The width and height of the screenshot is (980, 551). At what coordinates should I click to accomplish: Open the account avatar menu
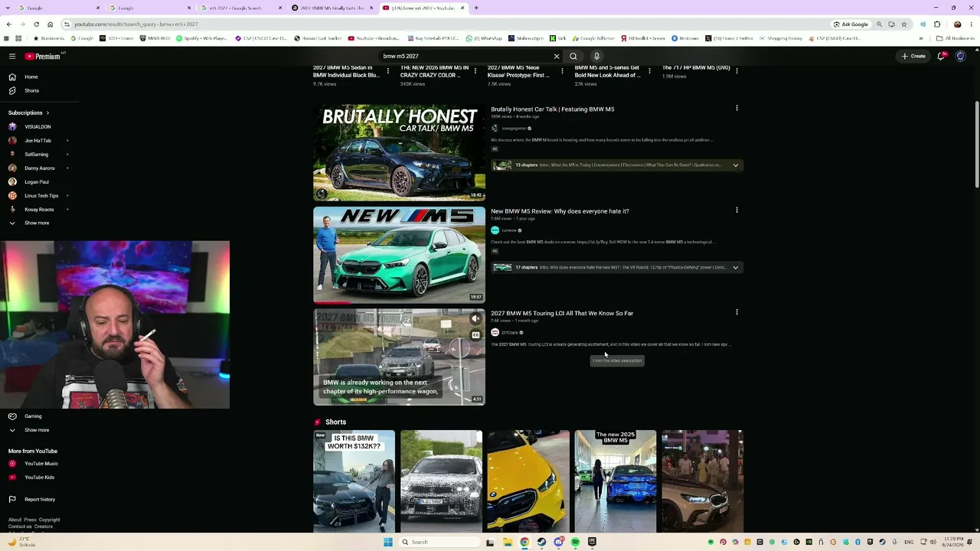(x=960, y=56)
